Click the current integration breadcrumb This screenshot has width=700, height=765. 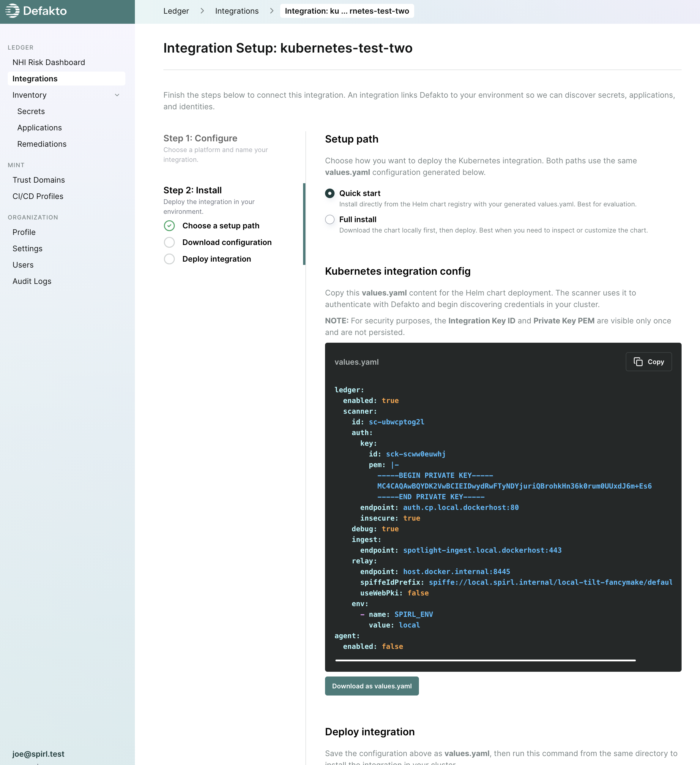pos(347,11)
